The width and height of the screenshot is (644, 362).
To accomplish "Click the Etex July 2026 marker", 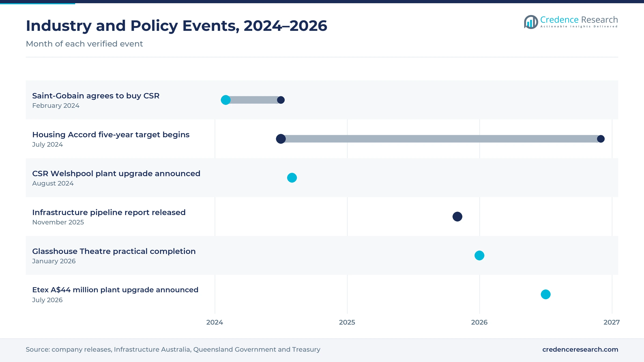I will point(546,294).
